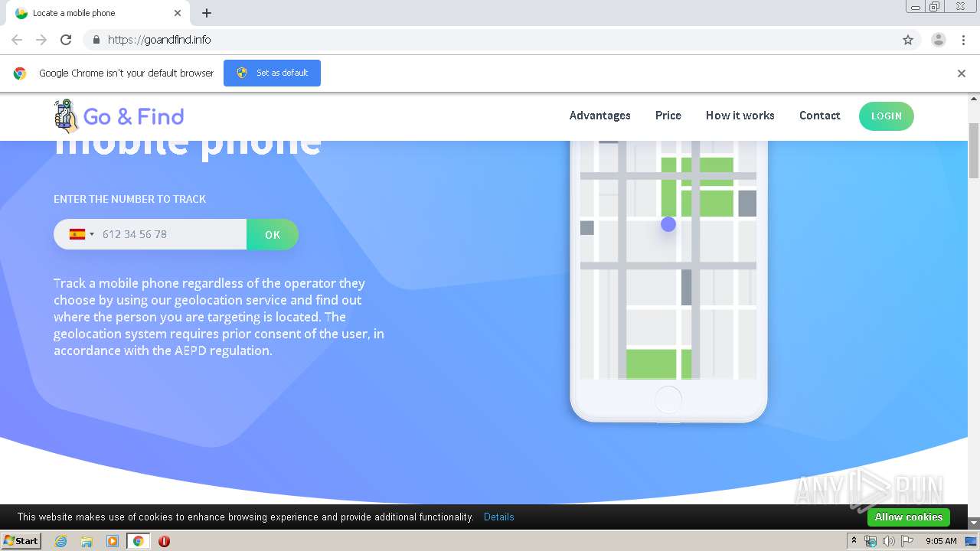This screenshot has width=980, height=551.
Task: Click Allow cookies button
Action: (909, 517)
